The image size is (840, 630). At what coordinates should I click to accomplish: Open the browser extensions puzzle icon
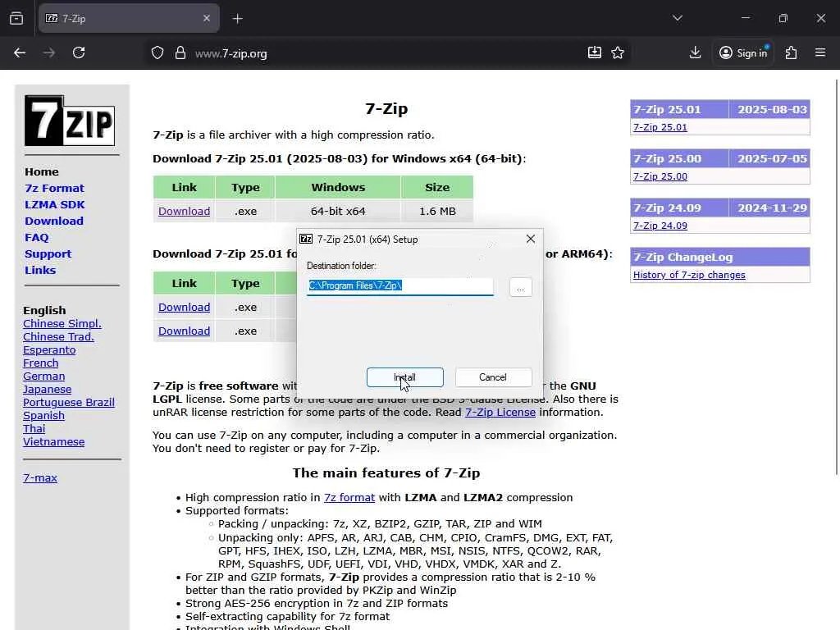791,52
